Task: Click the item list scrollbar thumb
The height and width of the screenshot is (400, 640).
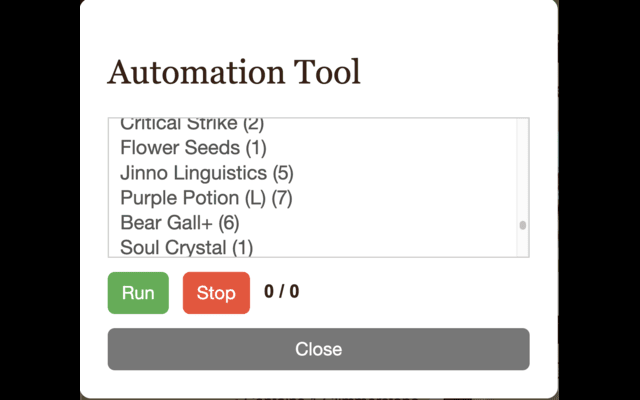Action: [522, 225]
